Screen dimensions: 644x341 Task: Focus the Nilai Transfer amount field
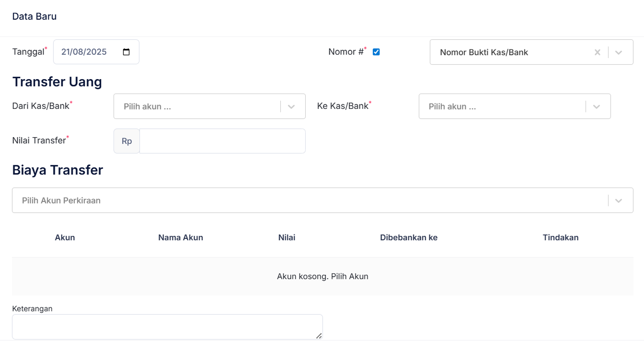[x=222, y=141]
